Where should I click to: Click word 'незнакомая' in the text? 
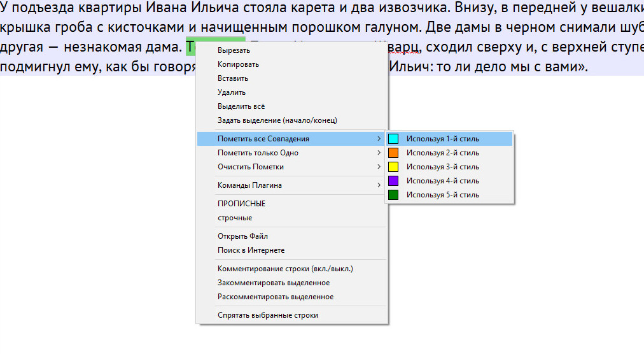pos(101,47)
